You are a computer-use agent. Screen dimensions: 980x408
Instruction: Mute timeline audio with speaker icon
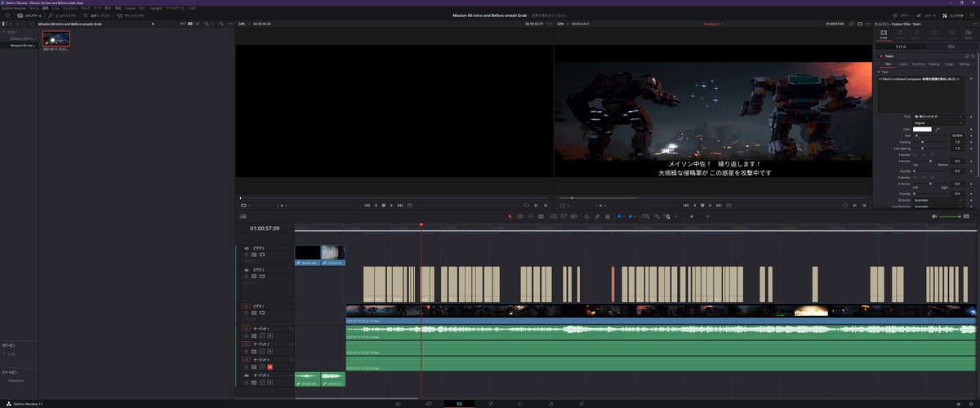(x=933, y=216)
